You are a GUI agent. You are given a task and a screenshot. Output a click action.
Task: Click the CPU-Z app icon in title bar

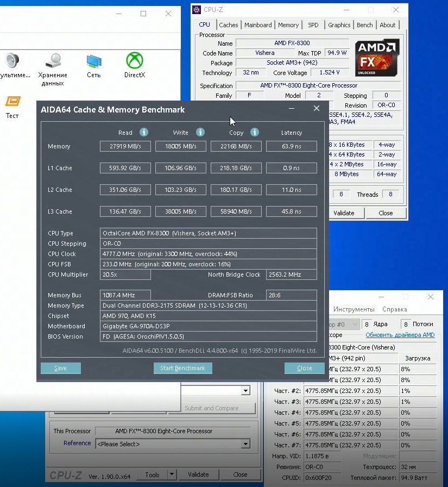197,10
